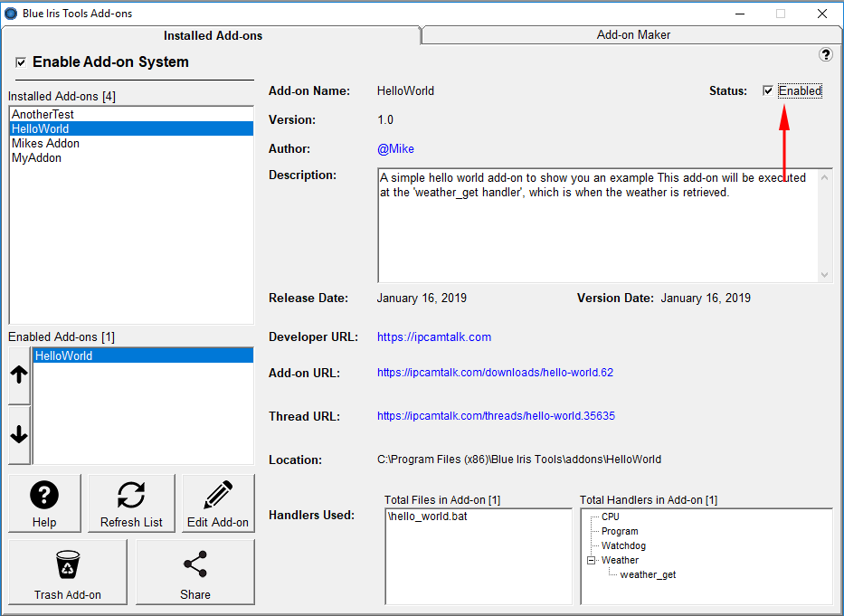
Task: Click the HelloWorld add-on name value
Action: (x=405, y=91)
